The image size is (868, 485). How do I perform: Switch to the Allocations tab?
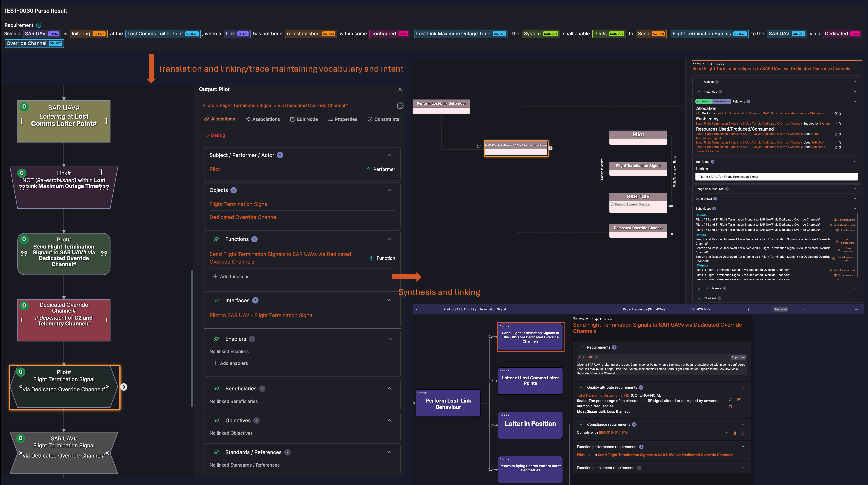220,119
